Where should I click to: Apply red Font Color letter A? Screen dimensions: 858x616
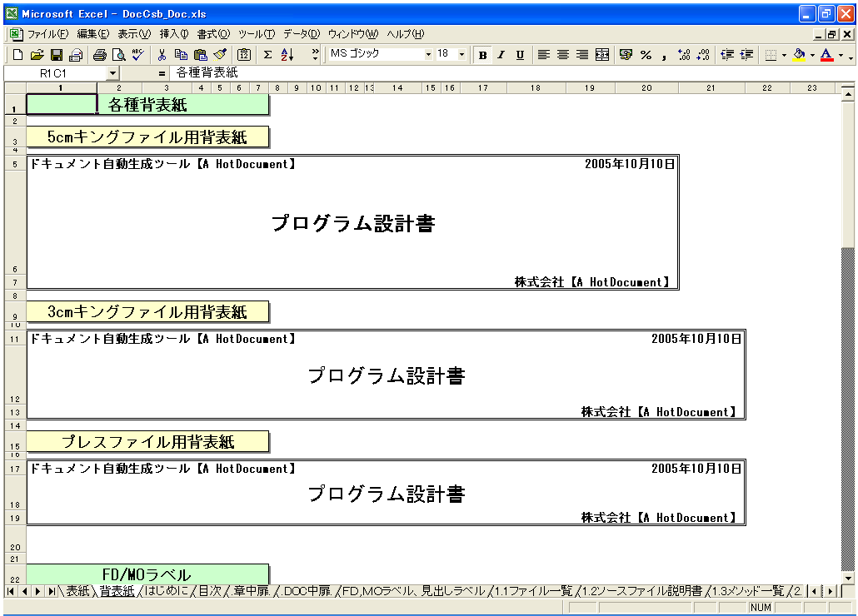click(827, 55)
